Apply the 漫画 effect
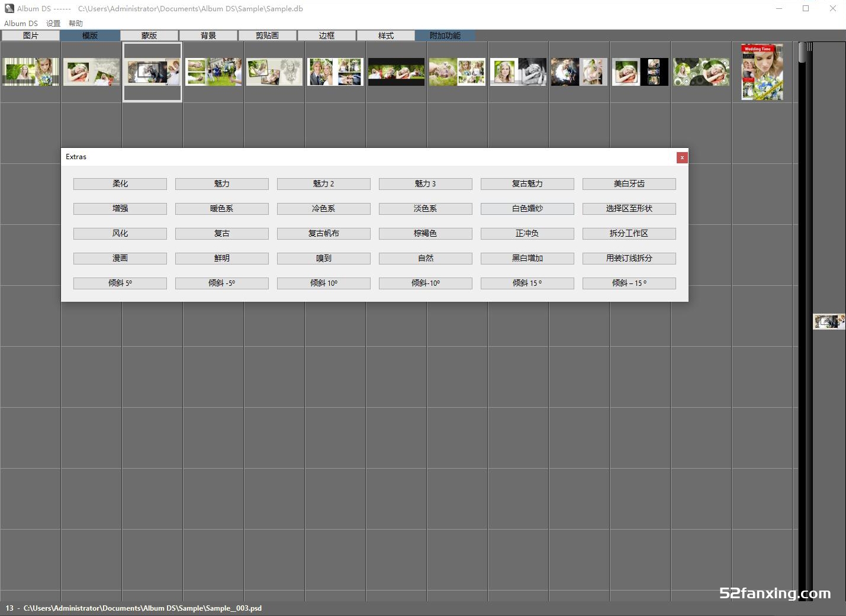This screenshot has height=616, width=846. (x=120, y=259)
